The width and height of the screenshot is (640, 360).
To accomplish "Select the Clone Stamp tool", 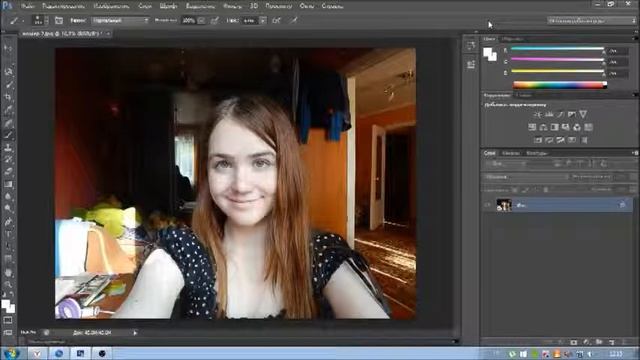I will coord(8,147).
